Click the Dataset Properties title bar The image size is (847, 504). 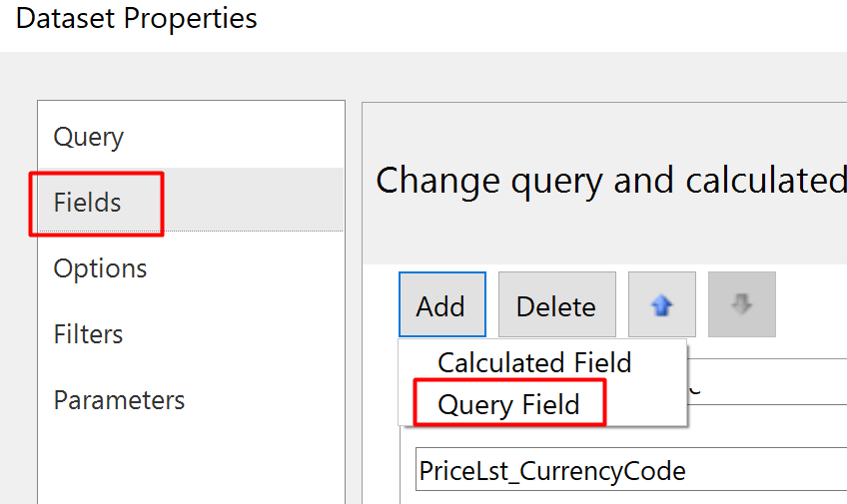point(137,18)
